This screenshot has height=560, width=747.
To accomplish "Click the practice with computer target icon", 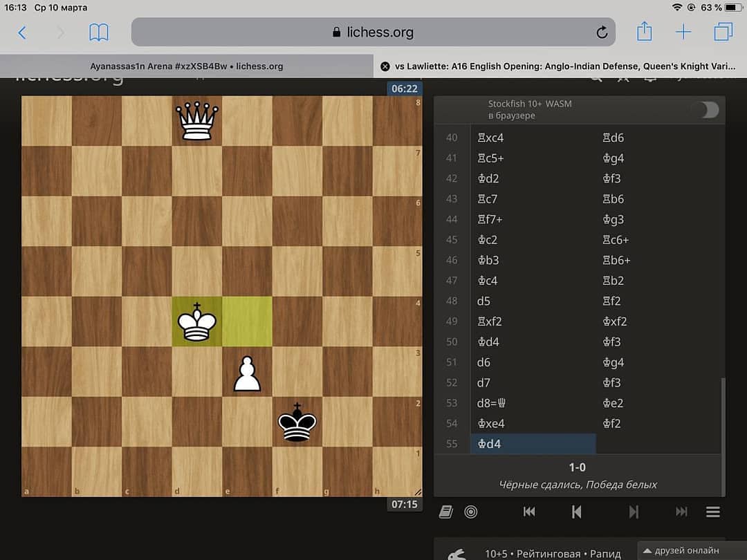I will [471, 512].
